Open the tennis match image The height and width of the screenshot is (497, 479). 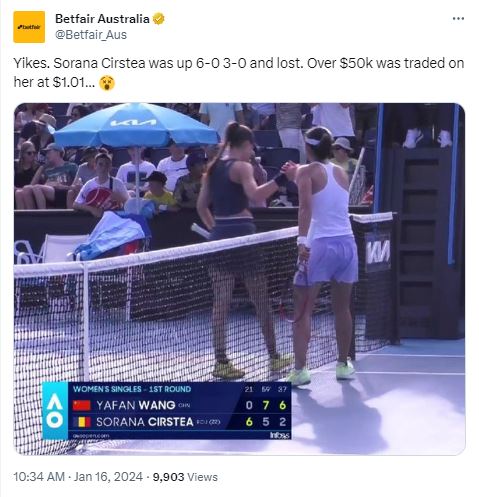tap(239, 279)
